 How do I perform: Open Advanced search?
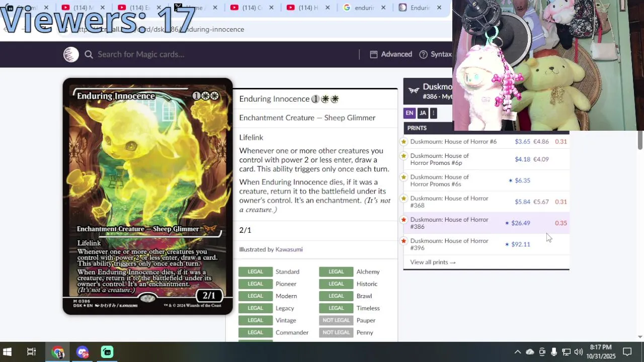[x=391, y=54]
